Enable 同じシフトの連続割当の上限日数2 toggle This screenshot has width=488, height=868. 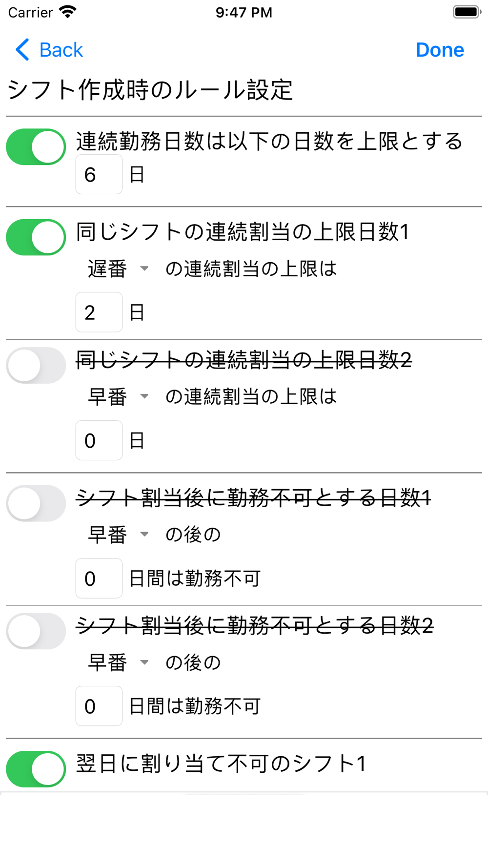(36, 365)
